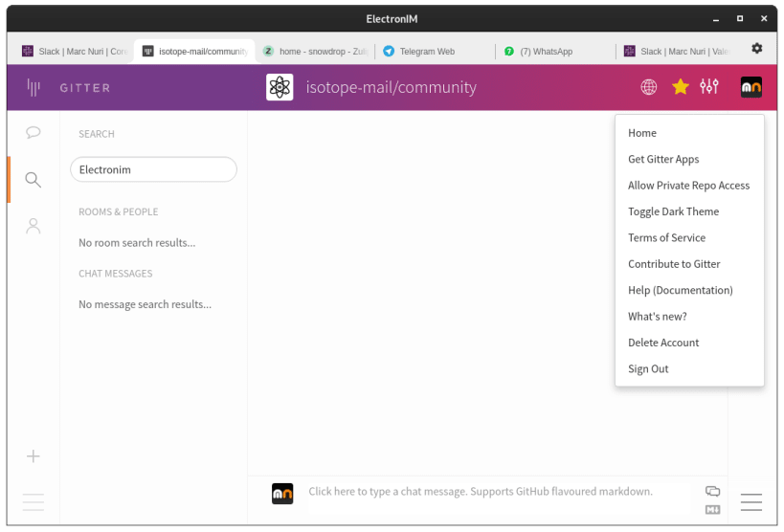784x532 pixels.
Task: Choose Sign Out from menu
Action: pos(689,369)
